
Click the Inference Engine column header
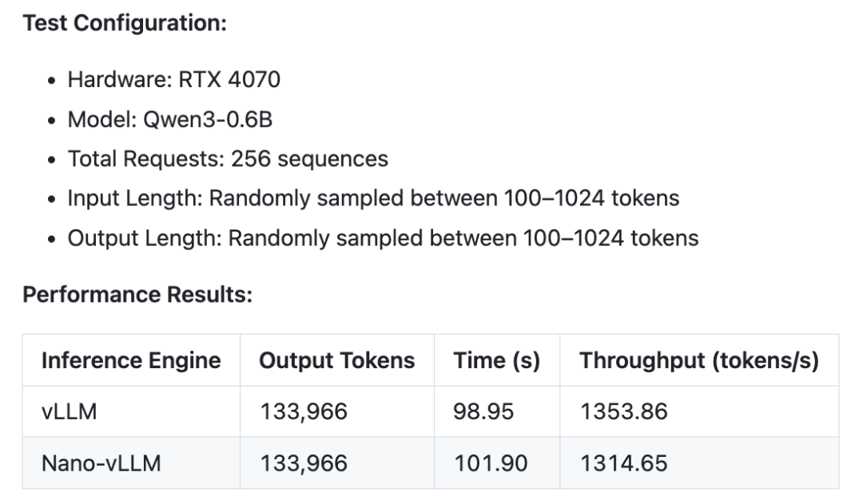pos(131,360)
